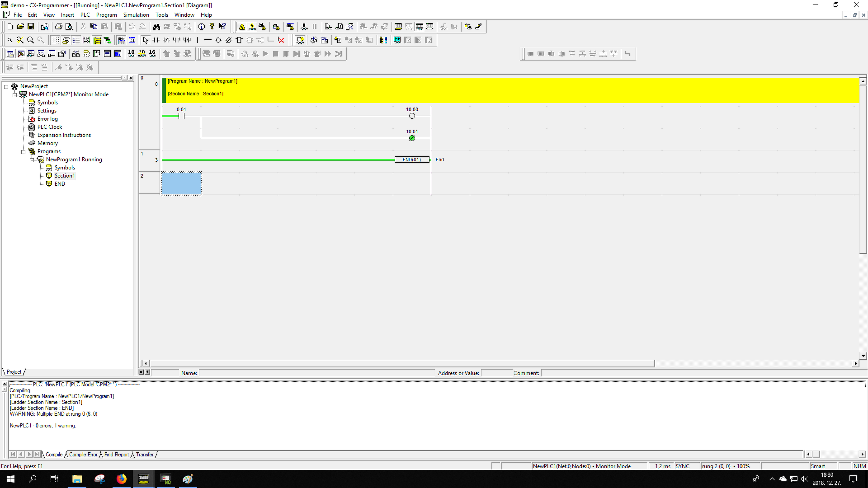
Task: Switch to the Compile Error tab
Action: pyautogui.click(x=83, y=455)
